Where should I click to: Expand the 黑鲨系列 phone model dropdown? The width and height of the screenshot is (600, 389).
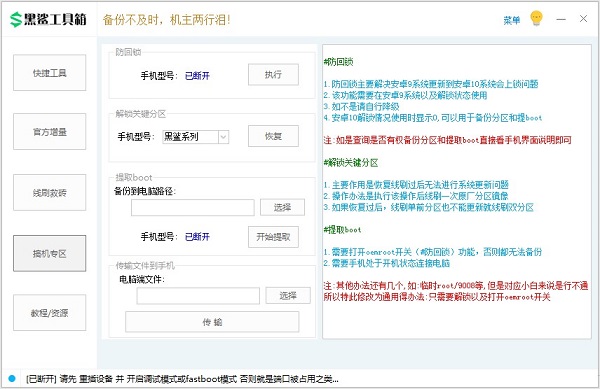(223, 137)
